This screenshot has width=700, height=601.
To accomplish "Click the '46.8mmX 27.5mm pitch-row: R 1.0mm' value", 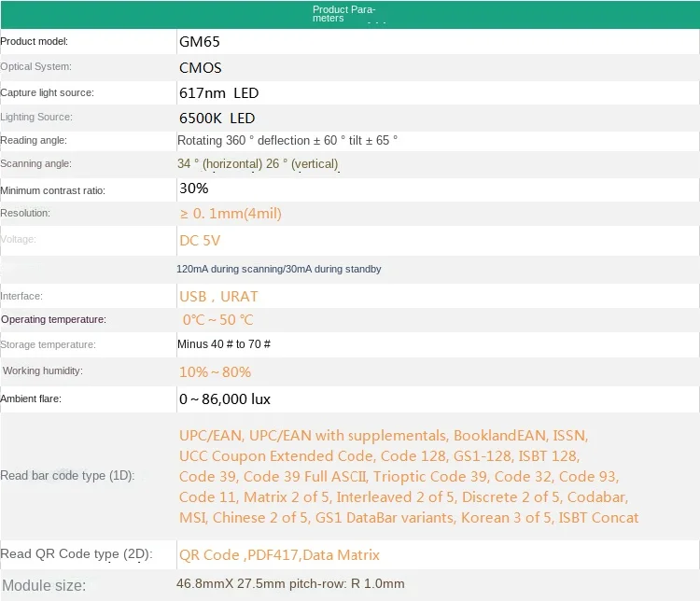I will 290,584.
